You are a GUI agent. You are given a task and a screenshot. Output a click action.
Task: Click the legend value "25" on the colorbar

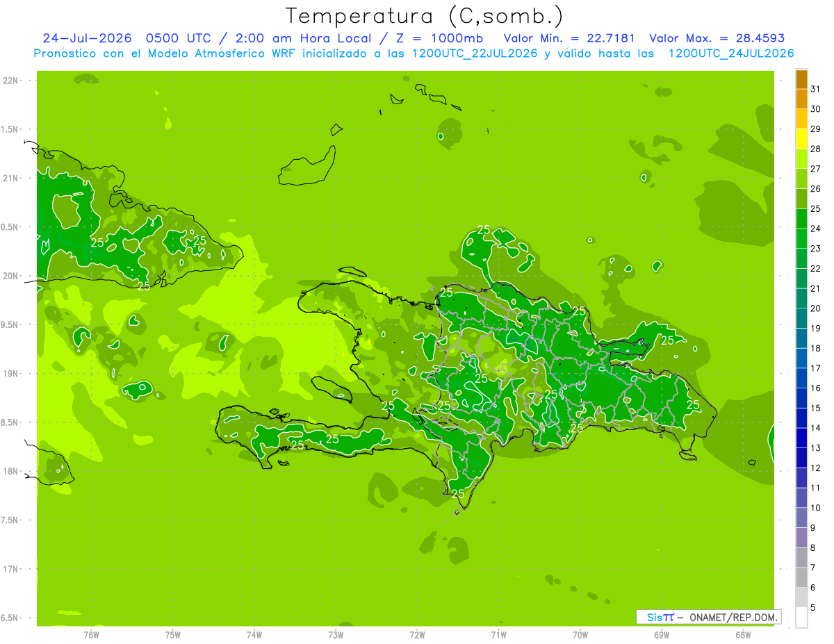pyautogui.click(x=816, y=208)
